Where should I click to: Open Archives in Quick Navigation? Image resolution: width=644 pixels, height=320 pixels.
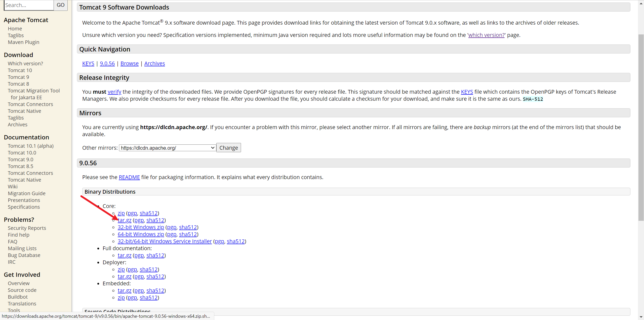tap(155, 64)
